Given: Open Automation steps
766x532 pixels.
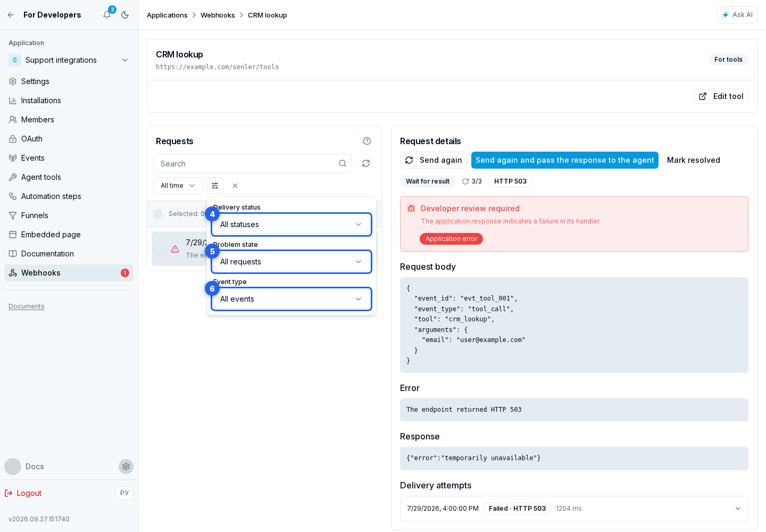Looking at the screenshot, I should (x=69, y=196).
